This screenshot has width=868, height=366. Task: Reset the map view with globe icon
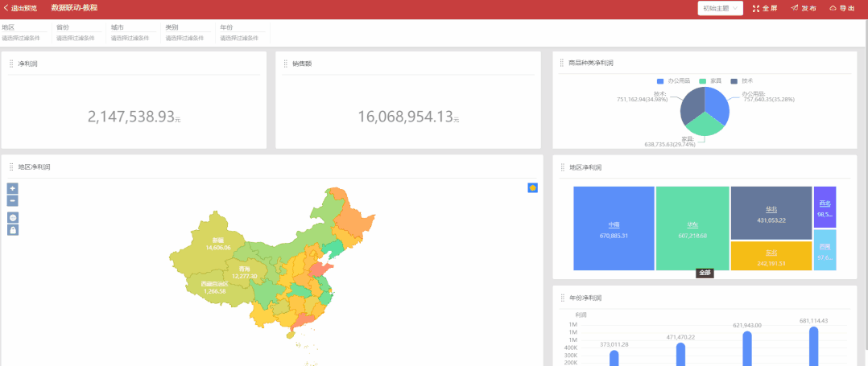tap(12, 218)
